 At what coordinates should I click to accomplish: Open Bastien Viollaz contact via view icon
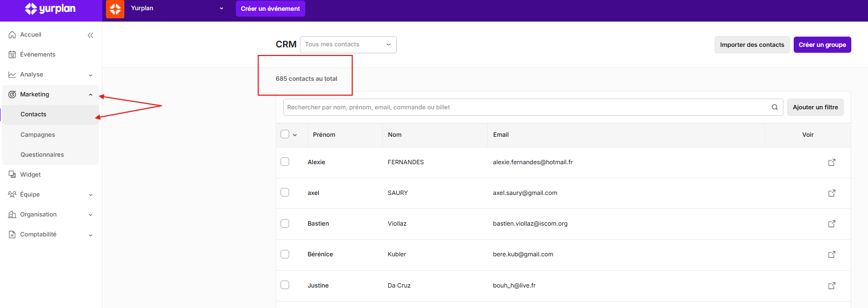tap(831, 223)
